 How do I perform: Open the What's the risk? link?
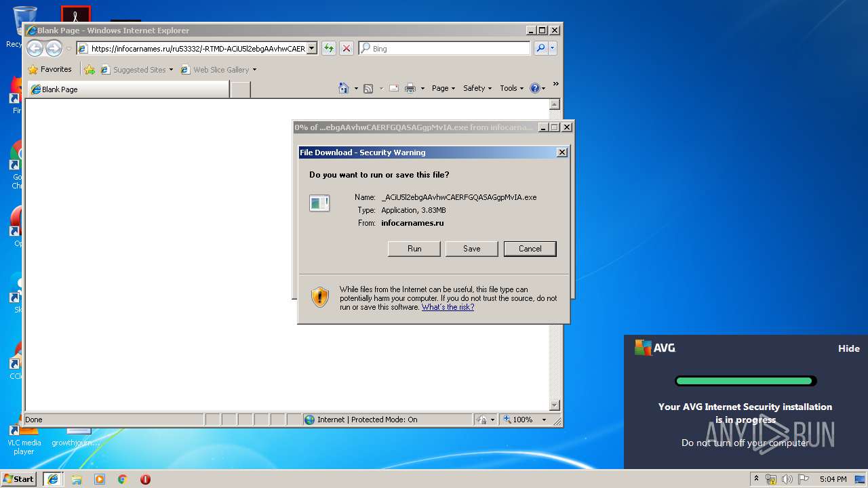[448, 307]
